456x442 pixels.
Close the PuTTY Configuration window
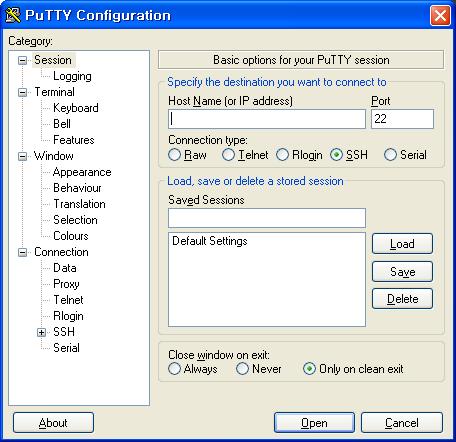440,15
